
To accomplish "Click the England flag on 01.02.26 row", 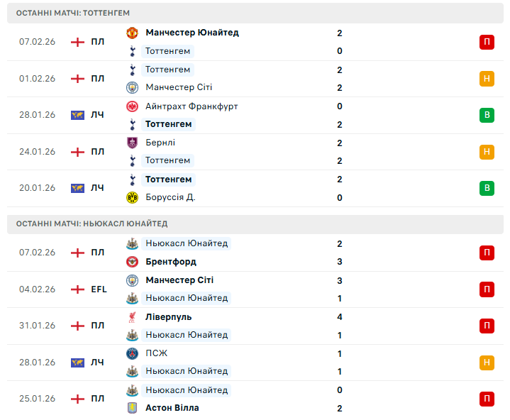I will pyautogui.click(x=77, y=79).
